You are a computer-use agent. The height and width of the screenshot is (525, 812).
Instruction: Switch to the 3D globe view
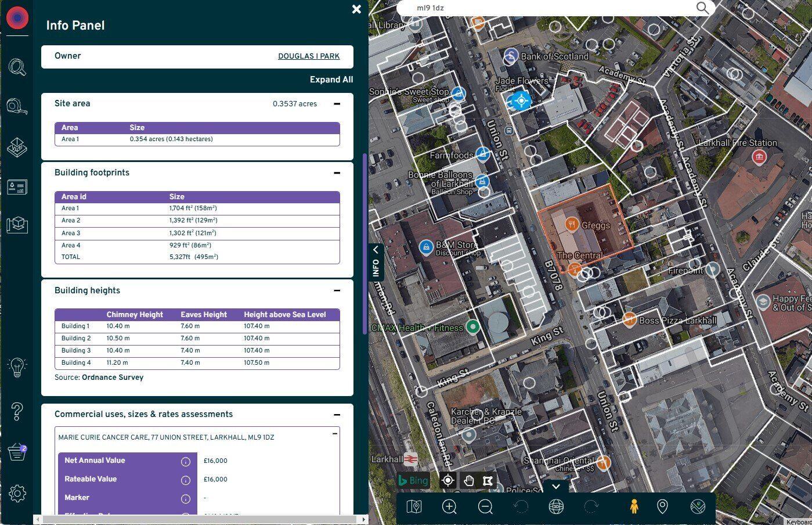click(x=556, y=507)
